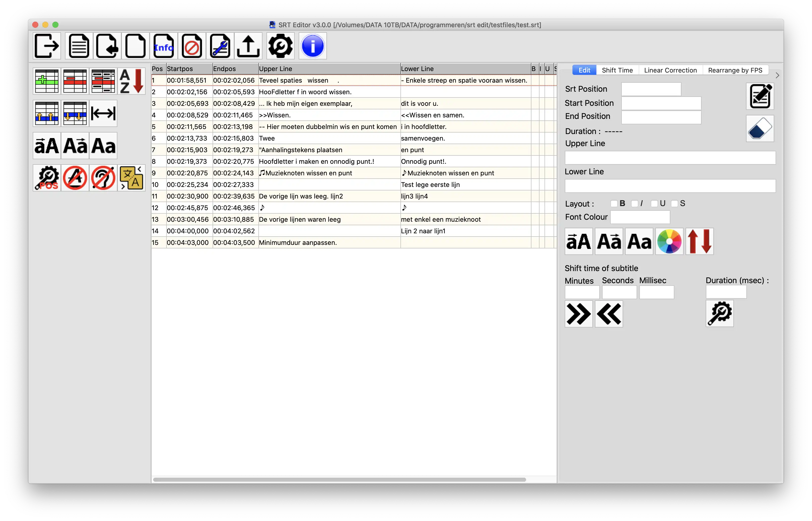Click the remove hearing impaired icon
This screenshot has height=521, width=812.
pos(103,178)
